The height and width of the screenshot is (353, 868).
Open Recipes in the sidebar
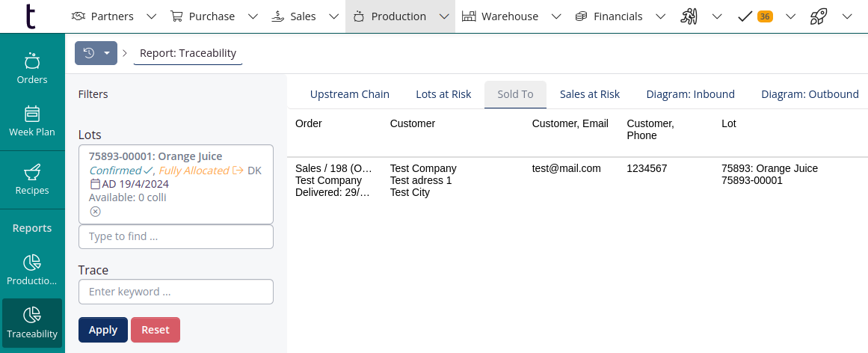coord(32,179)
